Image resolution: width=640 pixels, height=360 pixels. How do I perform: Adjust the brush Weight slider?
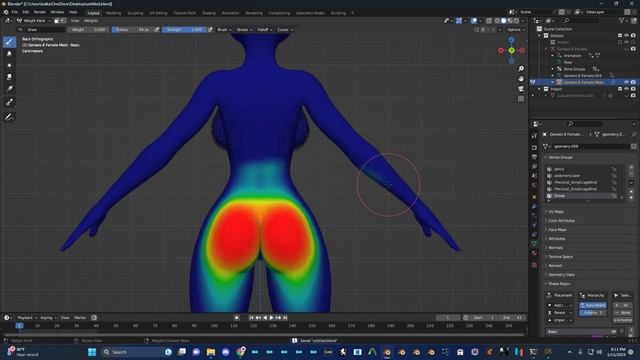[89, 29]
